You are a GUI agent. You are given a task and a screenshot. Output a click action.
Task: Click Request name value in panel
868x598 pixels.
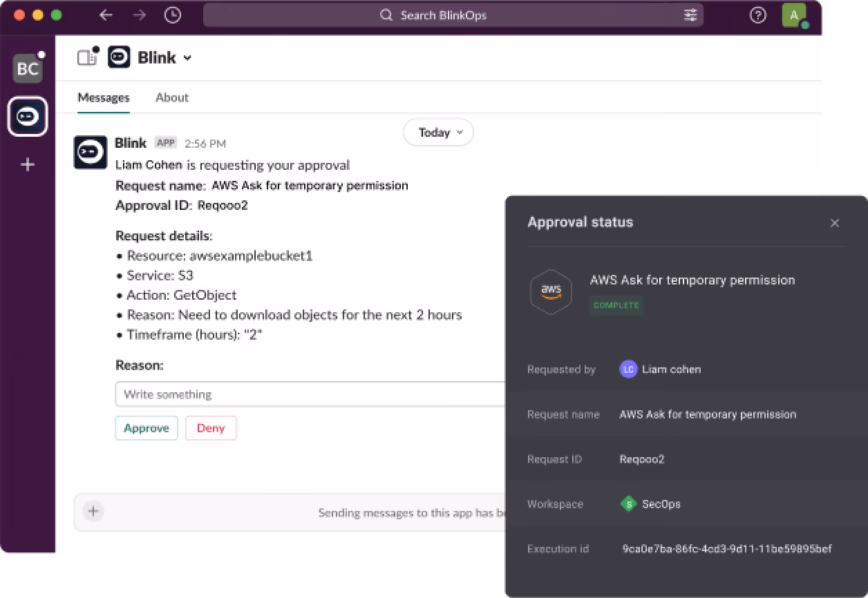pyautogui.click(x=708, y=414)
